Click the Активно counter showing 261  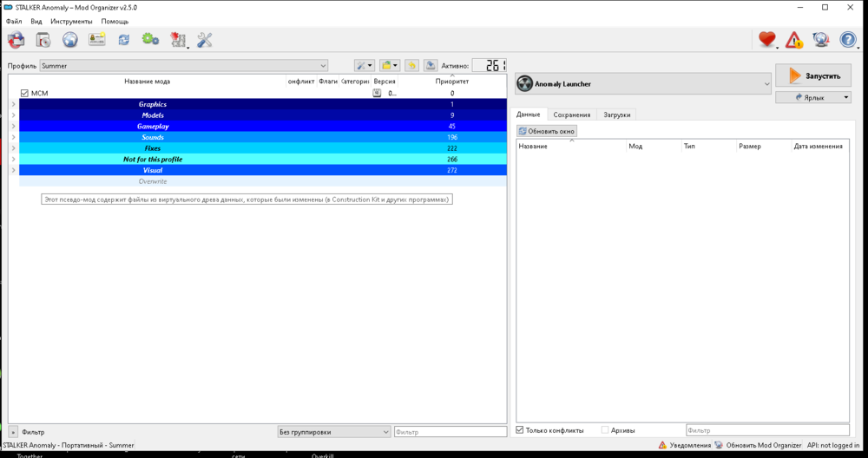pos(490,65)
